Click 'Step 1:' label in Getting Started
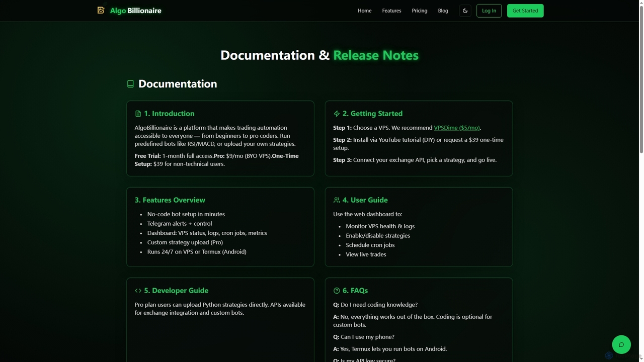This screenshot has height=362, width=644. pos(342,128)
